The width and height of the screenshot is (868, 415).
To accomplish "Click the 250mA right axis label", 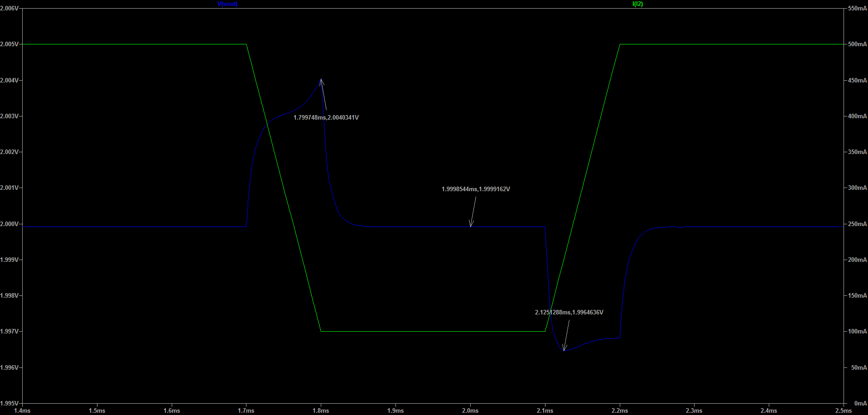I will click(x=857, y=224).
